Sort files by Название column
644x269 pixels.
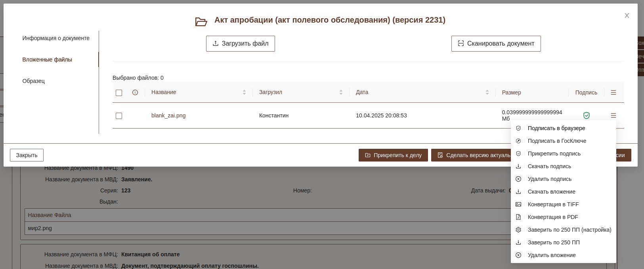pos(244,92)
